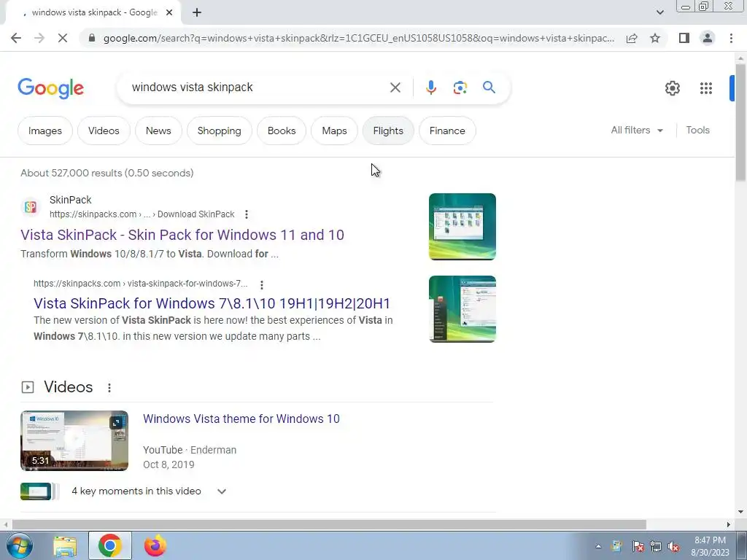
Task: Switch to Chrome in the taskbar
Action: 109,545
